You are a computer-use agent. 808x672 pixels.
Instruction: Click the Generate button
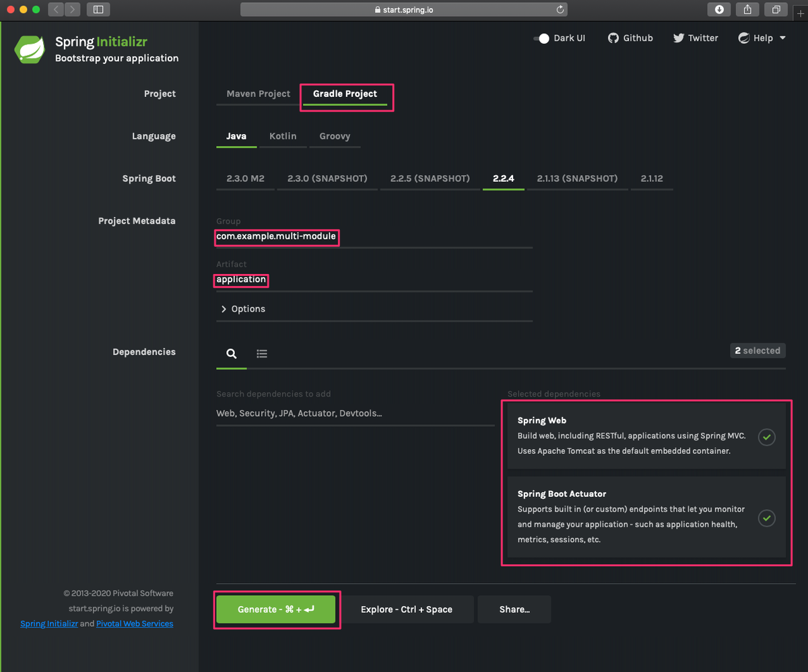click(275, 609)
